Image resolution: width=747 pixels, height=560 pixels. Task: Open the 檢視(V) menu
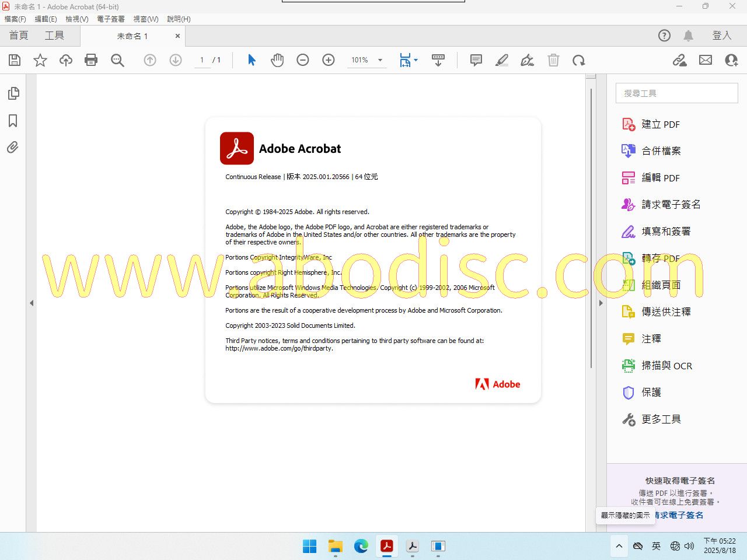tap(77, 19)
